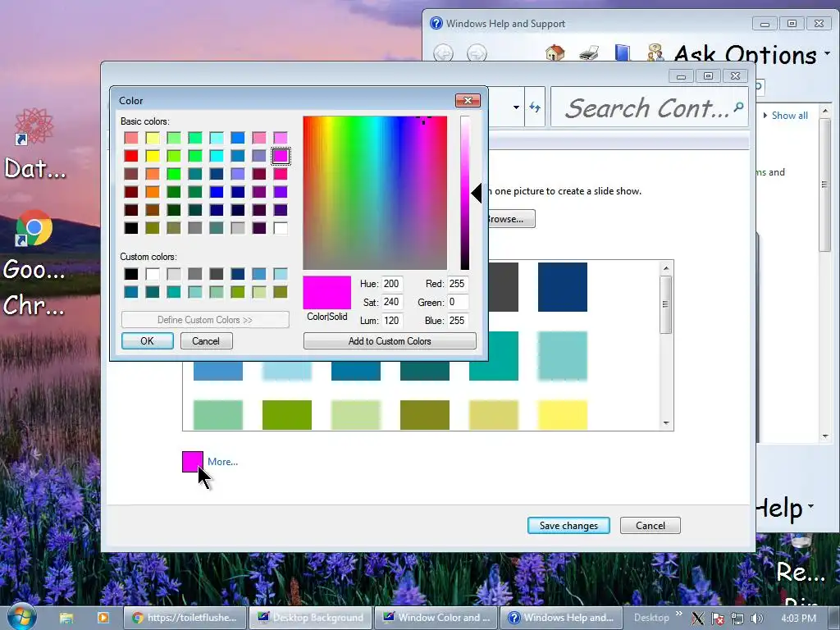Go forward in Windows Help and Support

pos(477,53)
